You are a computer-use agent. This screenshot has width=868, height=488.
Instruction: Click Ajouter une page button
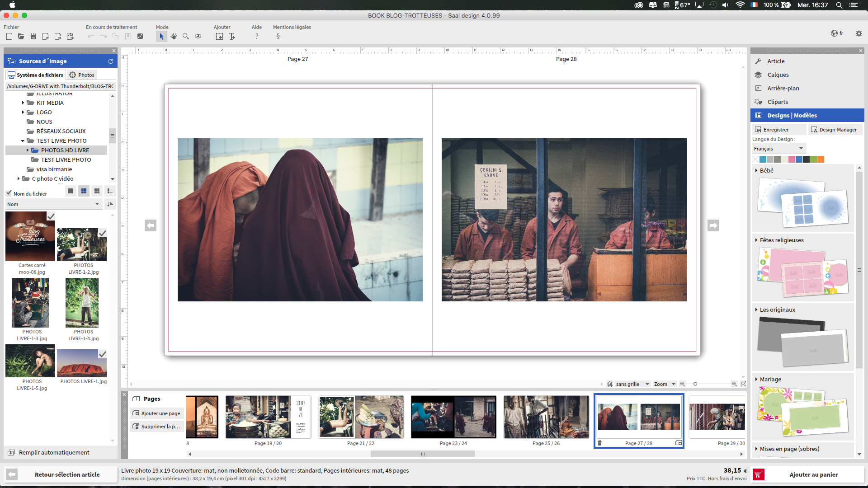(156, 413)
